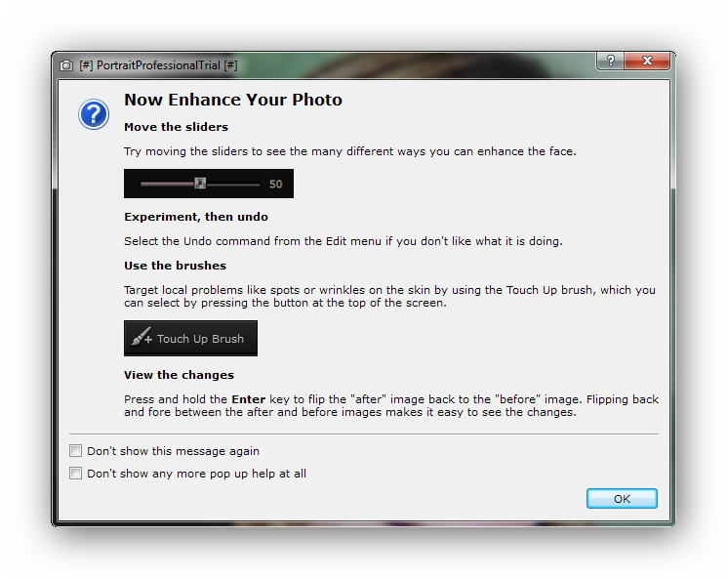Click the title bar help question mark button
Screen dimensions: 728x579
point(611,61)
